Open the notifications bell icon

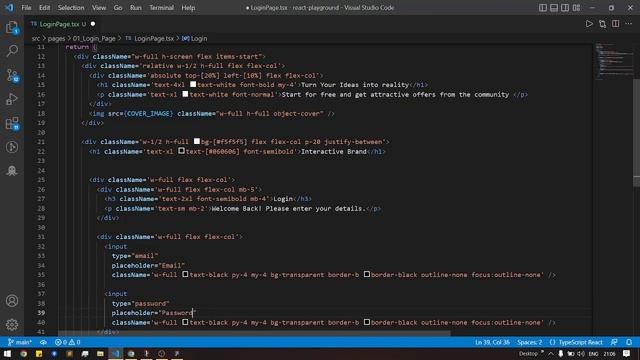(x=629, y=342)
